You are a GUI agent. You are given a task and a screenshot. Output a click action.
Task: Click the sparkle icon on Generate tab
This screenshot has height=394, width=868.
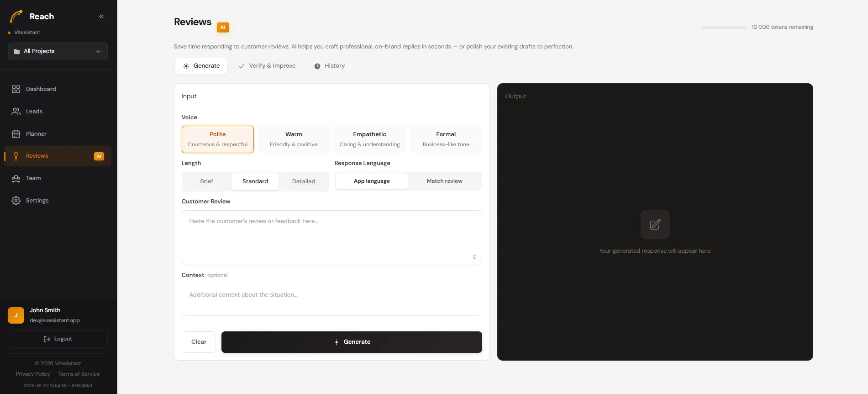coord(186,66)
